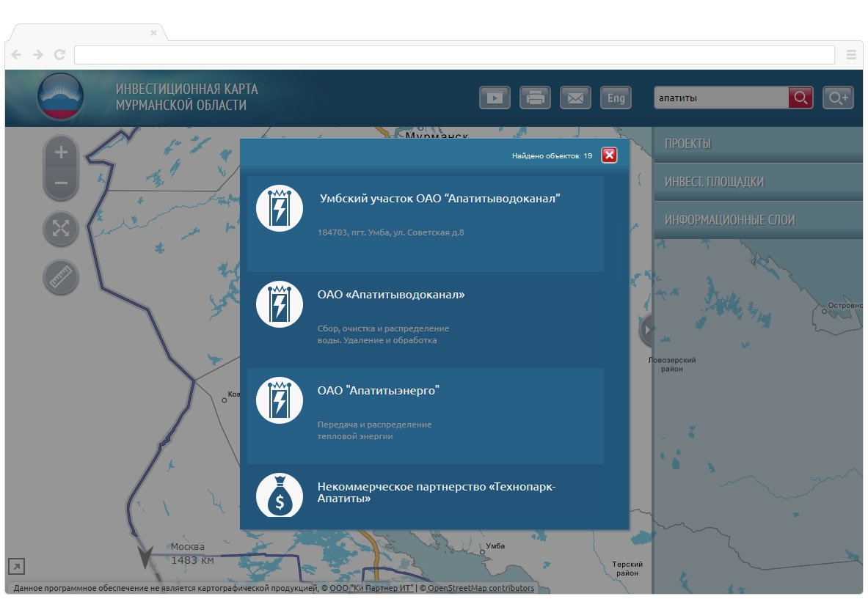
Task: Open the advanced search plus button
Action: [838, 98]
